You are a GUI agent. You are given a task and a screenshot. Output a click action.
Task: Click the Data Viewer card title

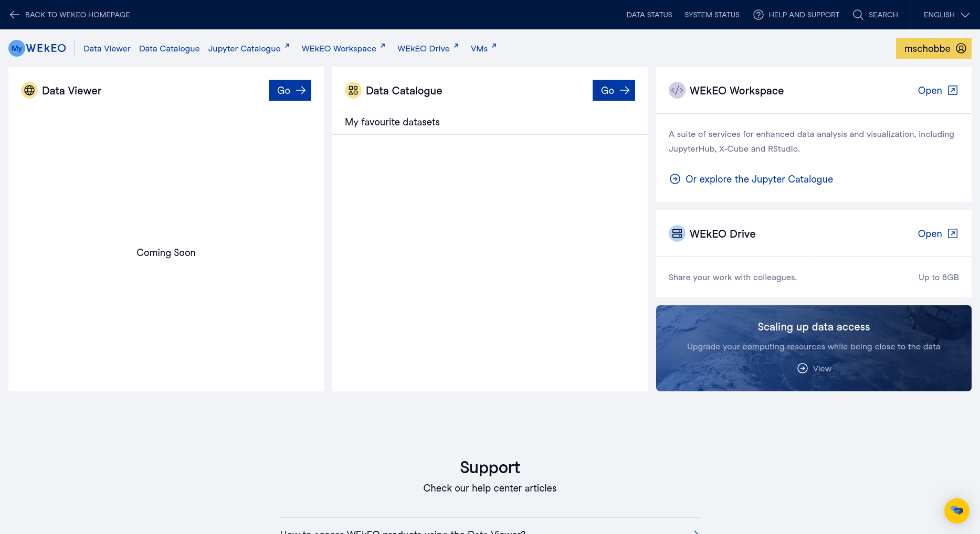click(x=71, y=90)
